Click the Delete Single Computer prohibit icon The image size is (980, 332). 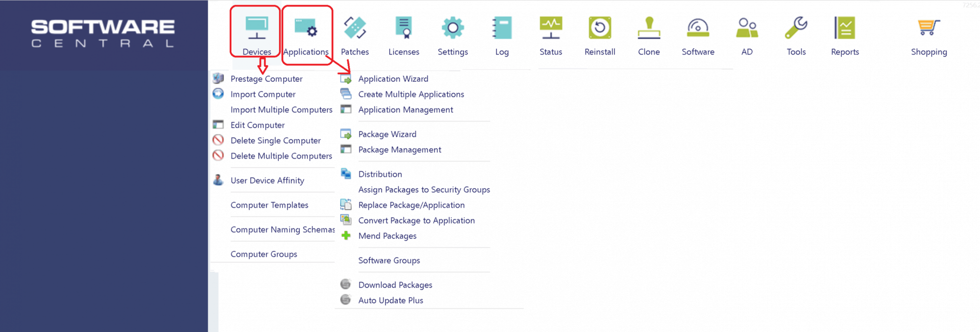219,140
